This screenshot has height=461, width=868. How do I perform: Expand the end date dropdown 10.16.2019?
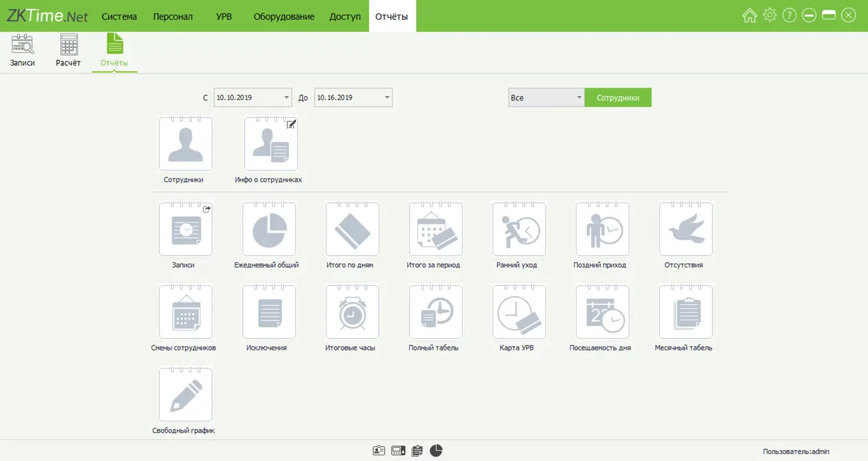387,98
